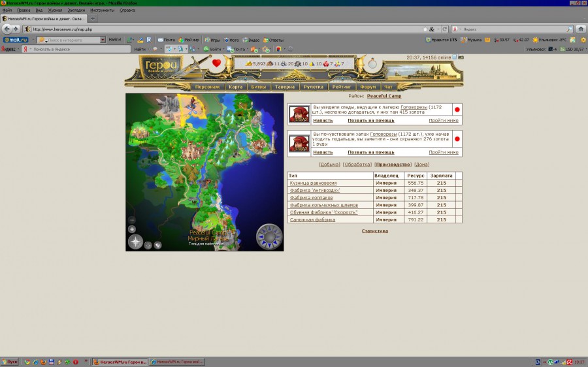Click the red dot in the second encounter
This screenshot has height=367, width=588.
click(x=457, y=139)
